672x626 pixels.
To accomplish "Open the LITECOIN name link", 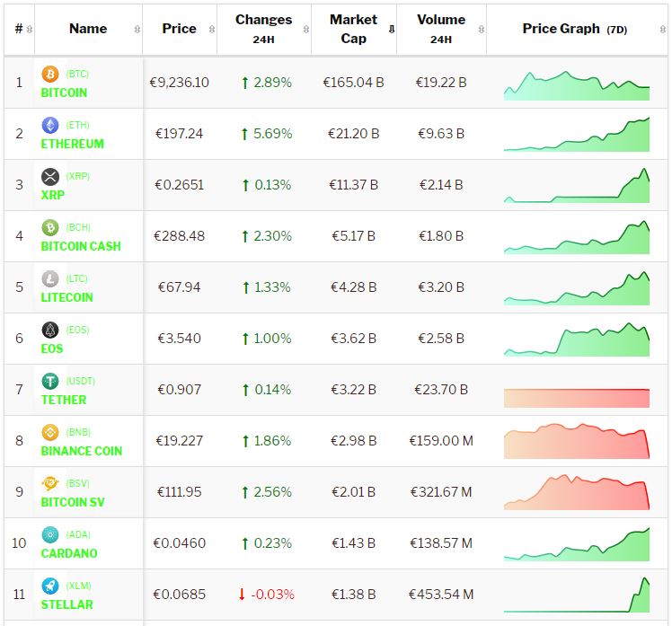I will tap(66, 297).
